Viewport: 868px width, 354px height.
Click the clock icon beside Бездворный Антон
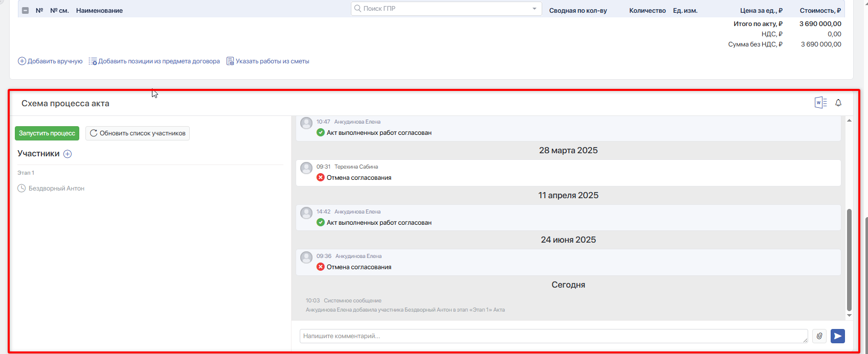21,188
